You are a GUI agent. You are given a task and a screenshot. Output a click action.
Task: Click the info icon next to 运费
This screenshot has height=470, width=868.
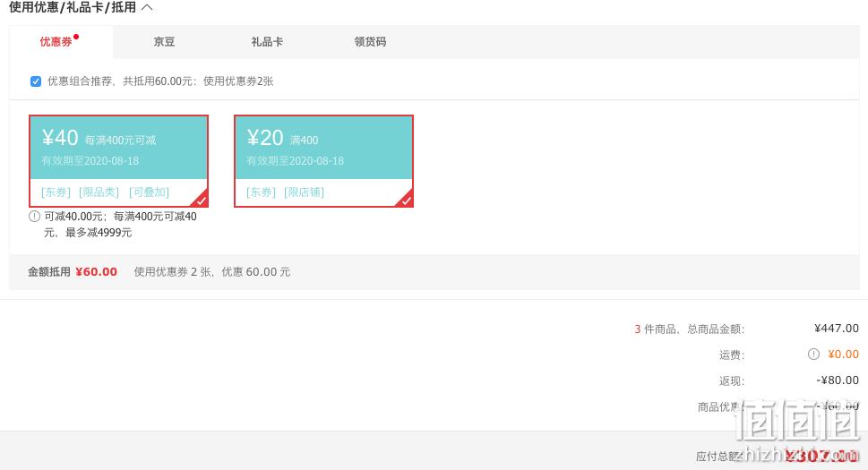(x=813, y=355)
